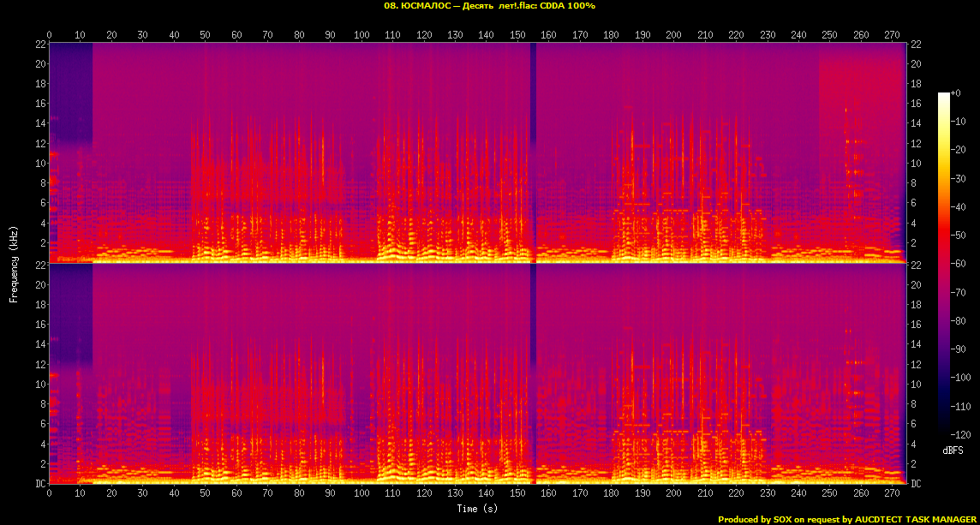Select 270 mark on bottom time axis
The height and width of the screenshot is (525, 980).
click(892, 495)
